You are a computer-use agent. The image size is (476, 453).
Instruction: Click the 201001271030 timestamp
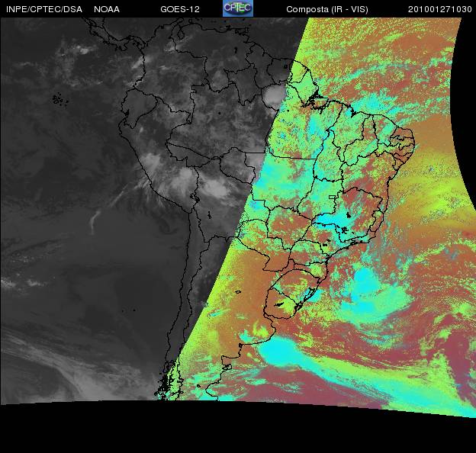440,9
